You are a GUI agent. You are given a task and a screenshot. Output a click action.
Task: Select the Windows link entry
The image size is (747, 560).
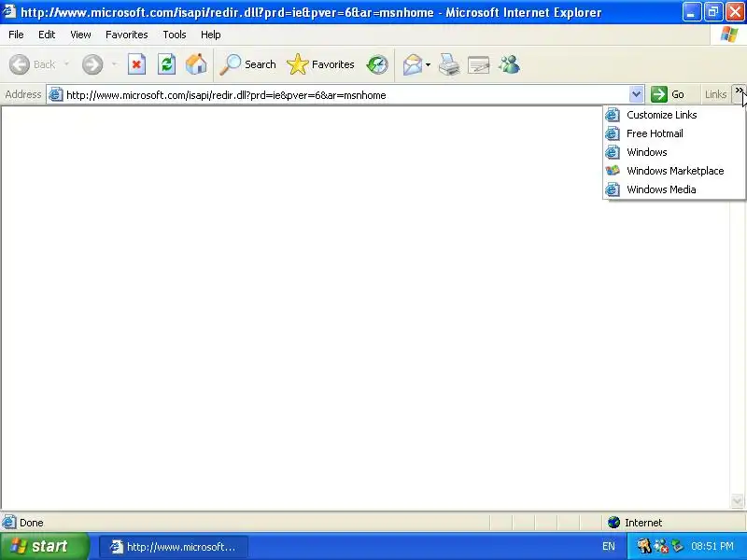click(x=674, y=152)
